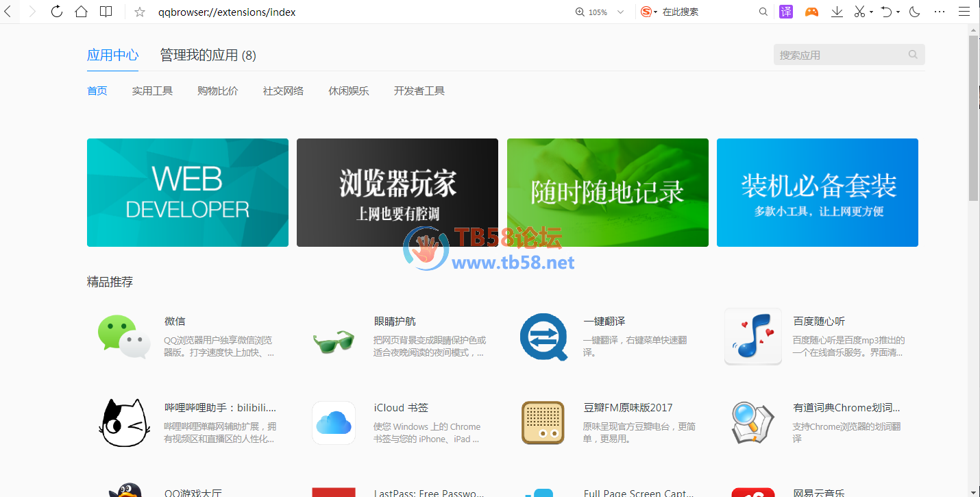Open the iCloud 书签 app title link
This screenshot has height=497, width=980.
click(x=401, y=407)
